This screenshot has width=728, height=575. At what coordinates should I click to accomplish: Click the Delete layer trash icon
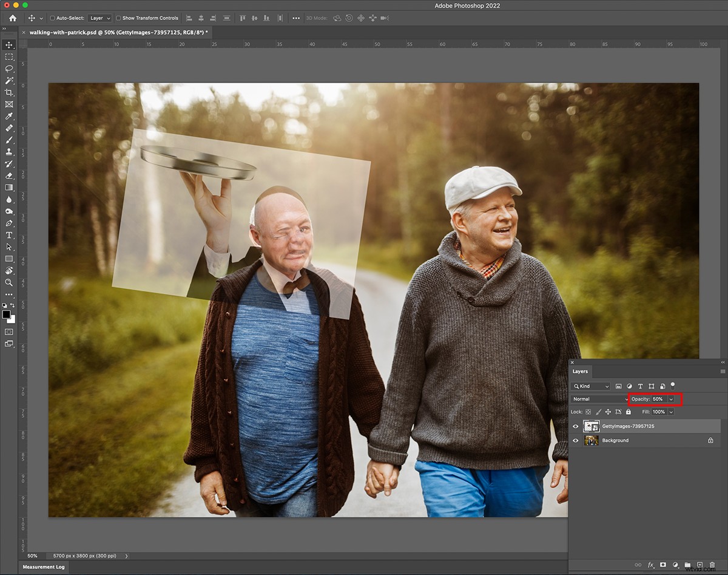pyautogui.click(x=712, y=565)
